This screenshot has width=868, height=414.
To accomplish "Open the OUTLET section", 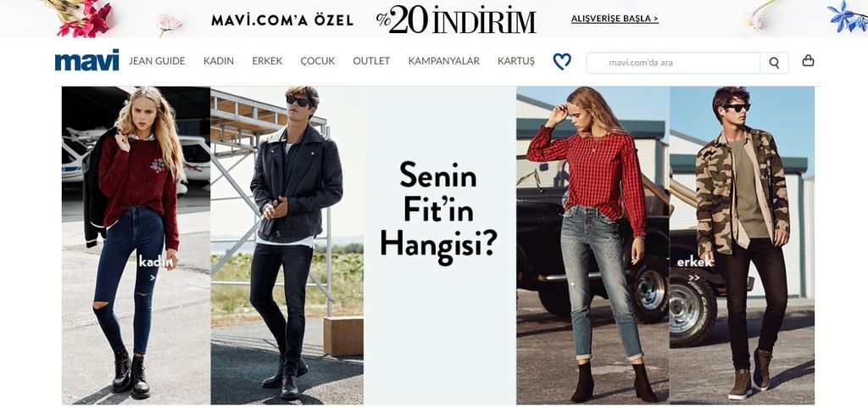I will [x=371, y=61].
